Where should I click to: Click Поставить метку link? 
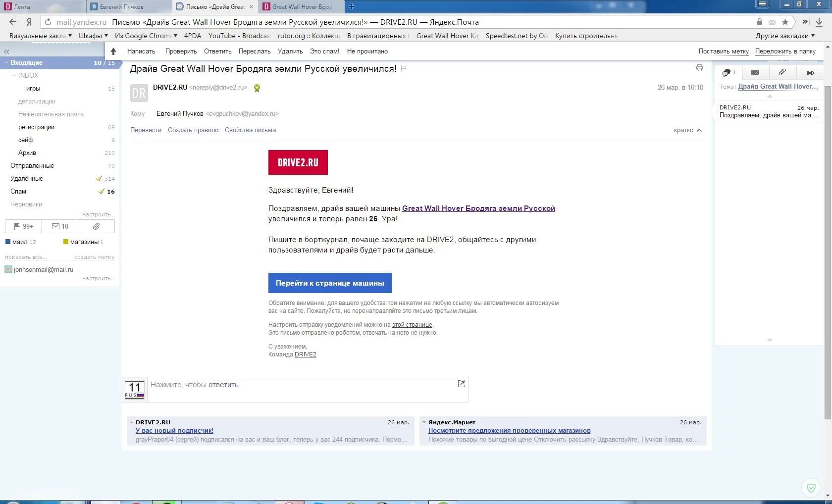coord(724,51)
